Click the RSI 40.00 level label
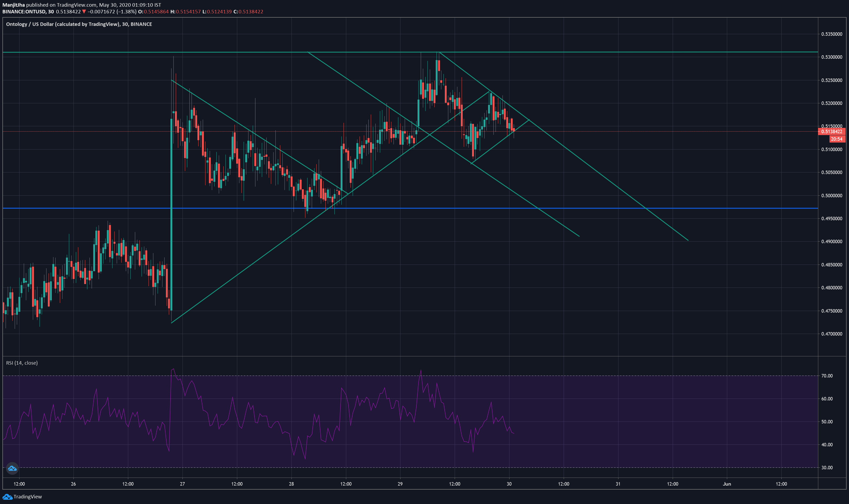 tap(827, 444)
